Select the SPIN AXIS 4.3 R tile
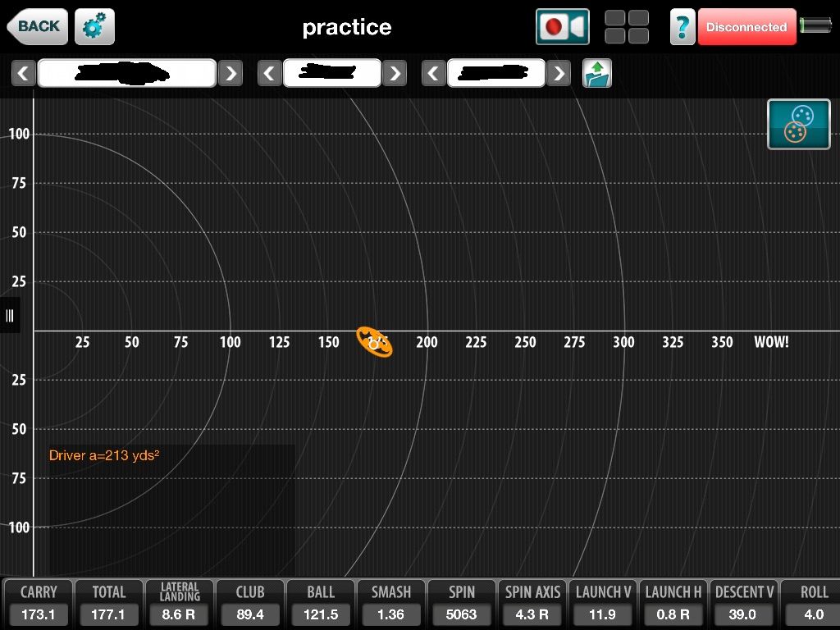Screen dimensions: 840x630 coord(532,603)
